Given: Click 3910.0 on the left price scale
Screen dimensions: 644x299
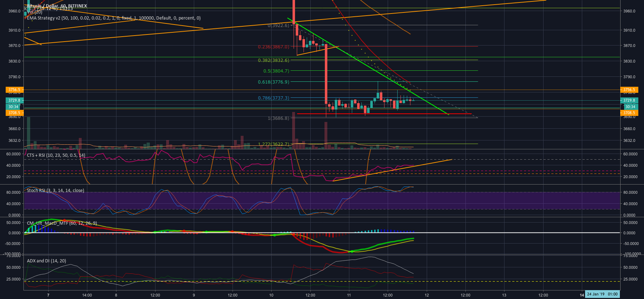Looking at the screenshot, I should [x=15, y=30].
